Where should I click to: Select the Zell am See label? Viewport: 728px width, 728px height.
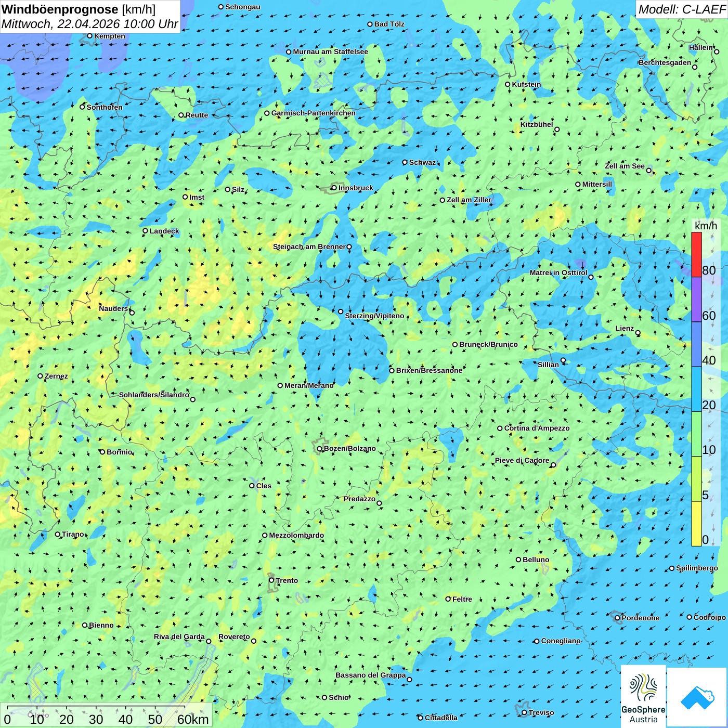(625, 166)
